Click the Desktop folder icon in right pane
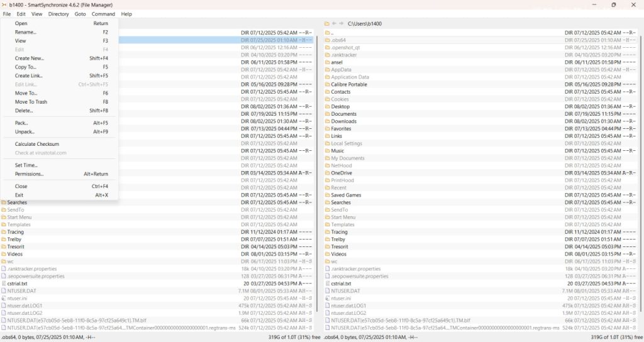 pyautogui.click(x=327, y=107)
